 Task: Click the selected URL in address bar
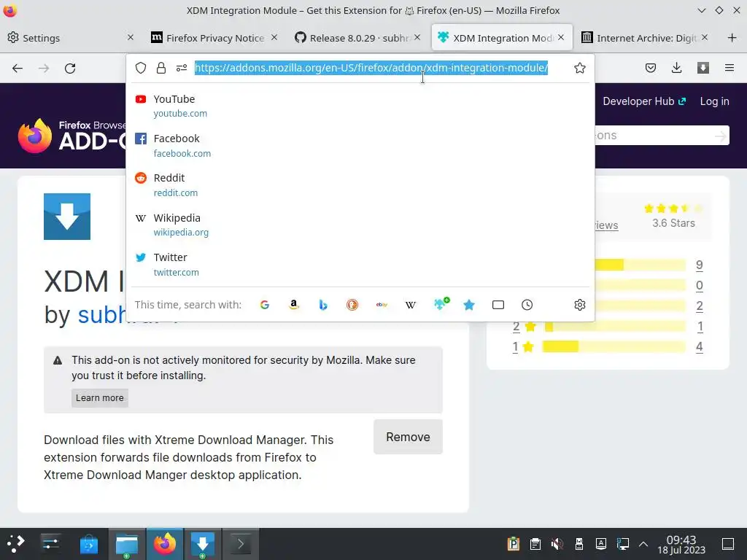tap(371, 68)
